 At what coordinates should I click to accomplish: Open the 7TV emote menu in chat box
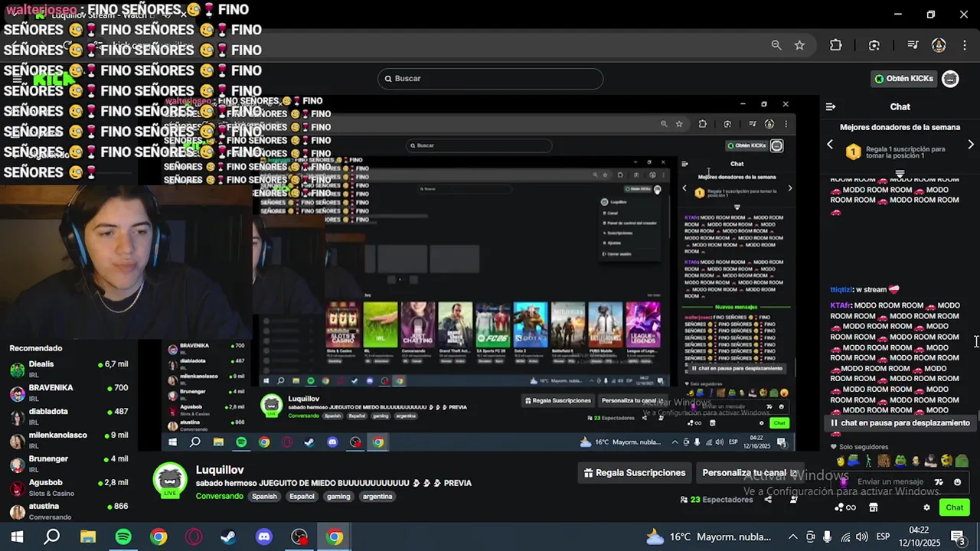click(939, 482)
